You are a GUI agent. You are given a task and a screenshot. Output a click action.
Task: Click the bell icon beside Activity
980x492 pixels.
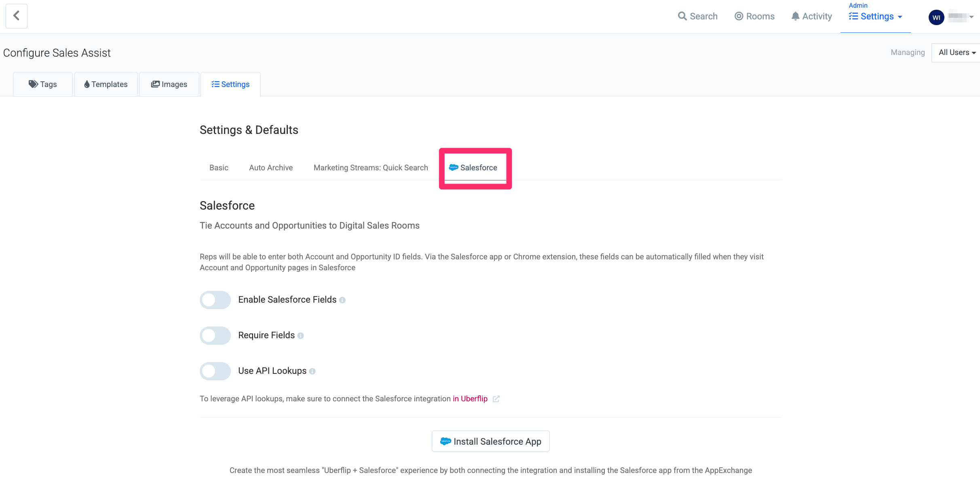pyautogui.click(x=795, y=16)
